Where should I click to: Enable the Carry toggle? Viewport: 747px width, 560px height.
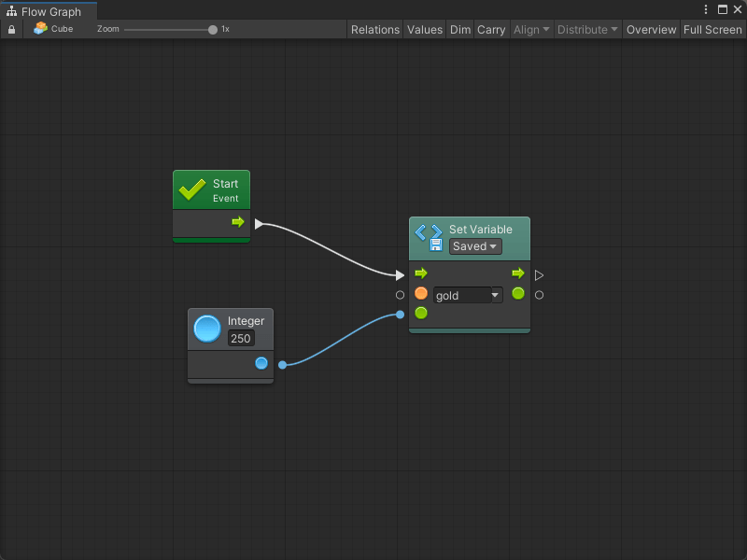tap(491, 30)
